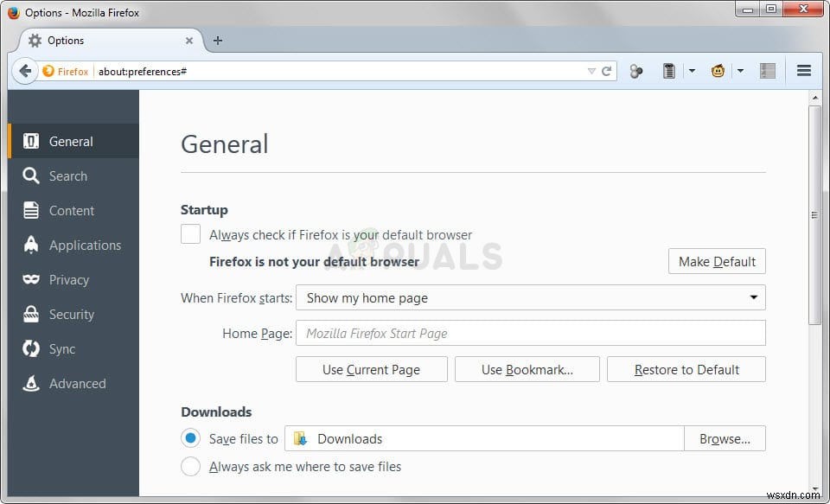830x504 pixels.
Task: Click inside the Home Page field
Action: pos(529,333)
